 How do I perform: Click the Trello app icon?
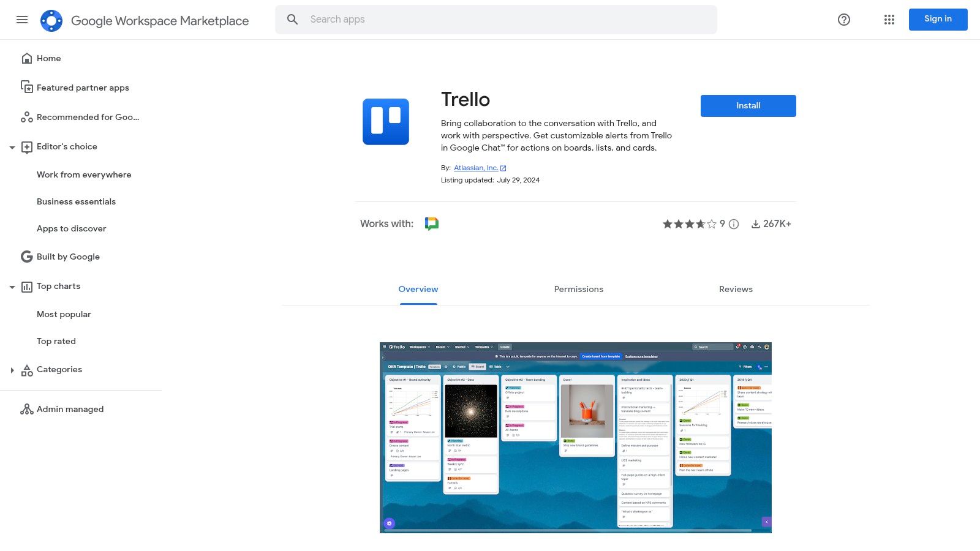pos(386,122)
